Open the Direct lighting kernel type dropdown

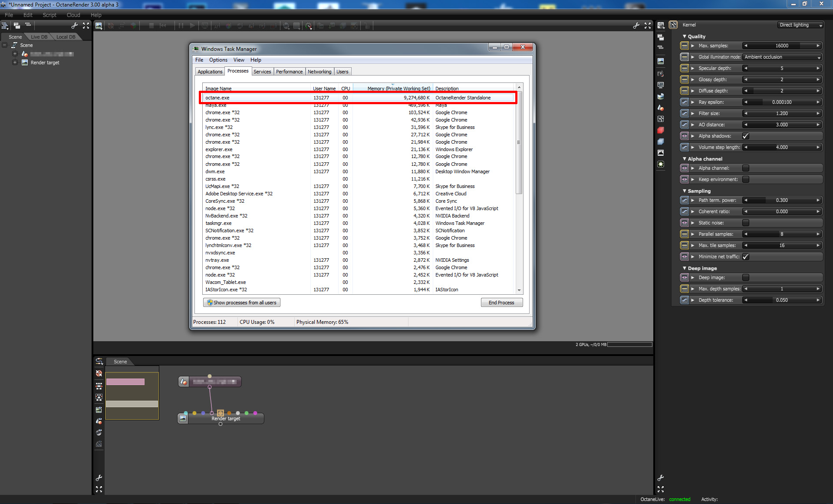coord(800,25)
